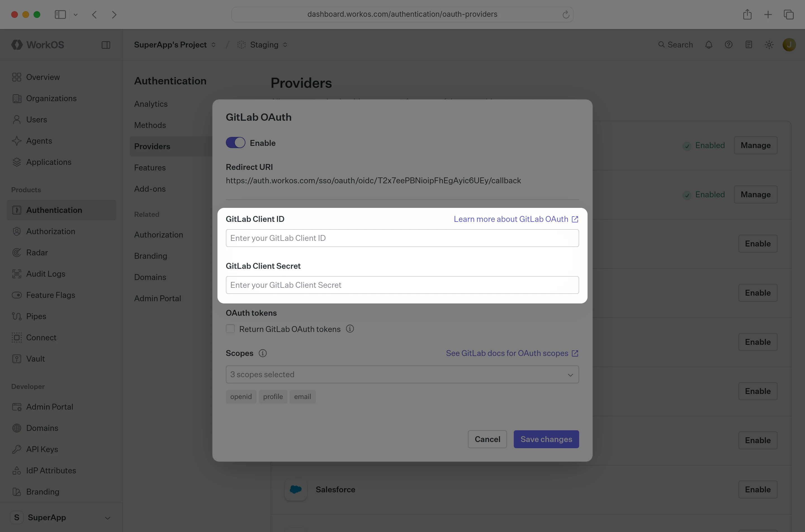Image resolution: width=805 pixels, height=532 pixels.
Task: Open the Search box in header
Action: [675, 45]
